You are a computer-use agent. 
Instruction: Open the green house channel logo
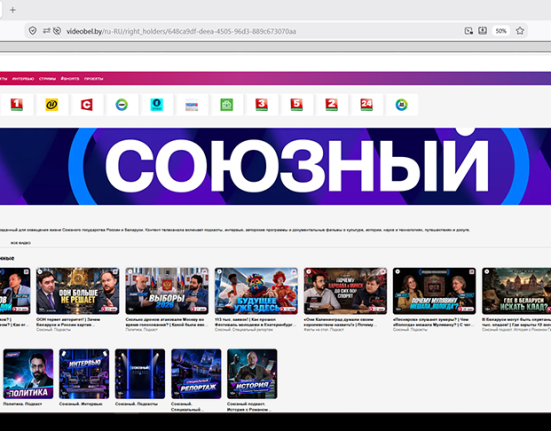coord(227,105)
